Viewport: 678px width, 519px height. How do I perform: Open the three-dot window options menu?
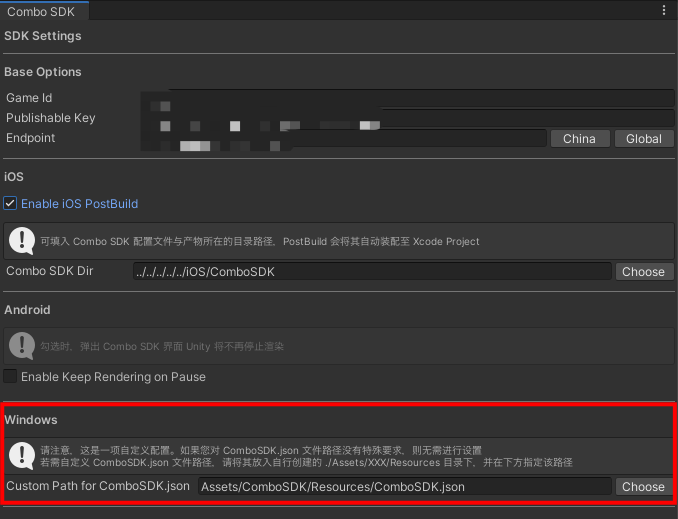point(664,10)
